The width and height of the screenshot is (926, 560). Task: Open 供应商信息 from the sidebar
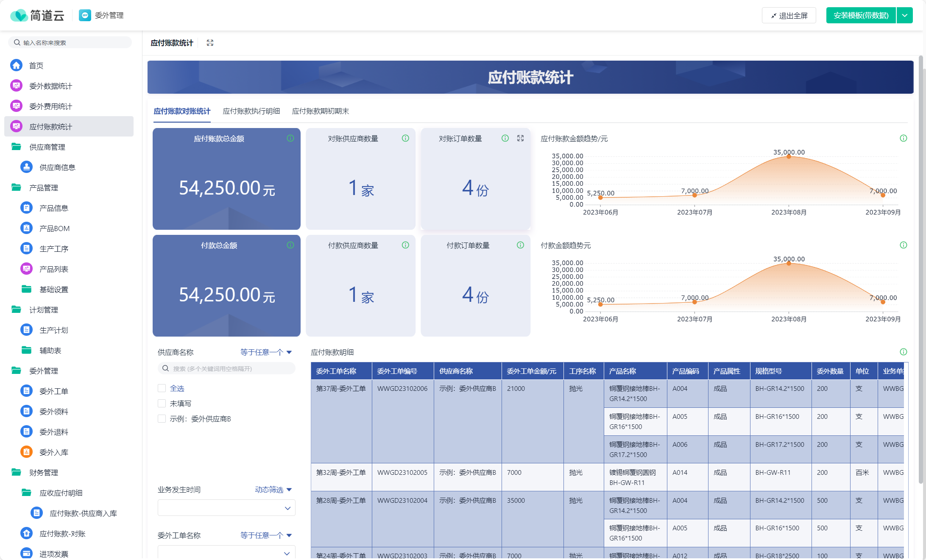point(57,167)
